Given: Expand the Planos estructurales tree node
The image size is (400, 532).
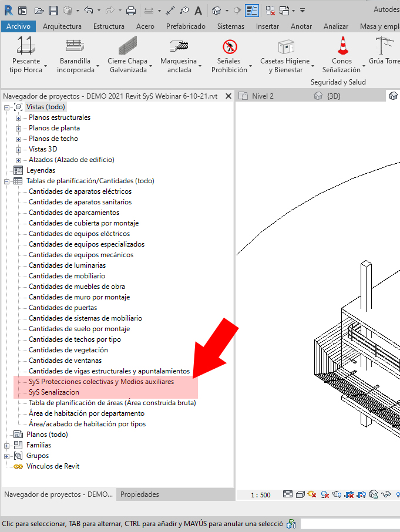Looking at the screenshot, I should [18, 118].
